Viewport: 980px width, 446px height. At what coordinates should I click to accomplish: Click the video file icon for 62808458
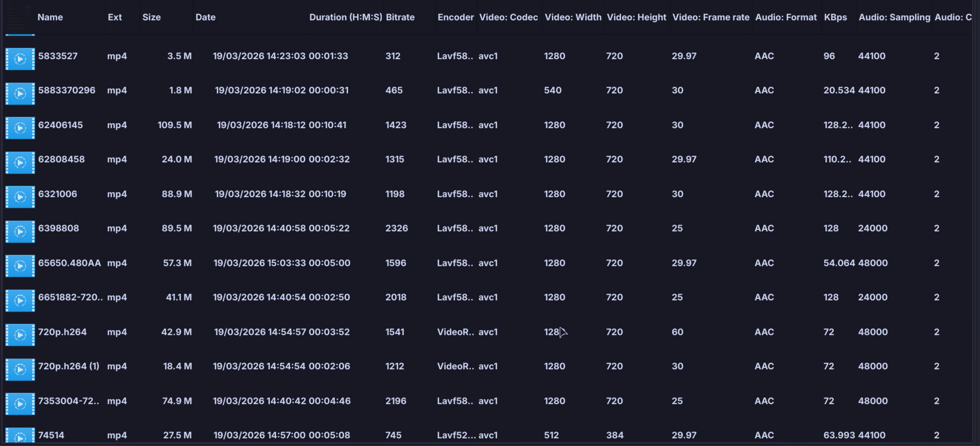coord(20,162)
